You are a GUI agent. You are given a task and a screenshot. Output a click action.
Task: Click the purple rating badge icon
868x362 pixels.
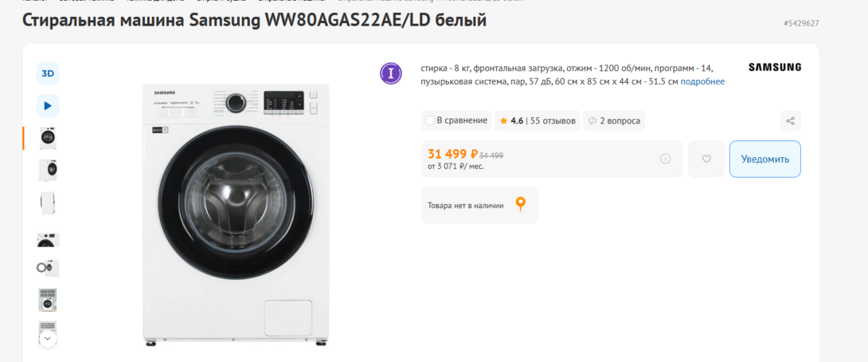point(391,73)
